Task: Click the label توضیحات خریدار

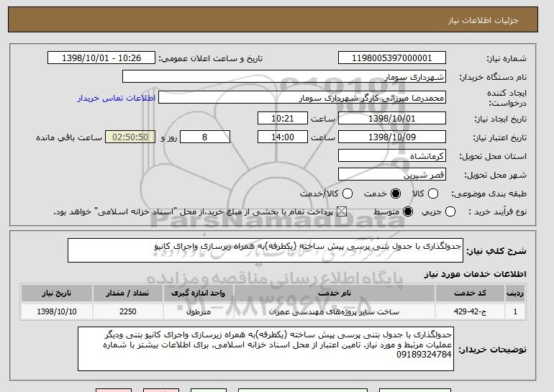Action: [x=493, y=350]
